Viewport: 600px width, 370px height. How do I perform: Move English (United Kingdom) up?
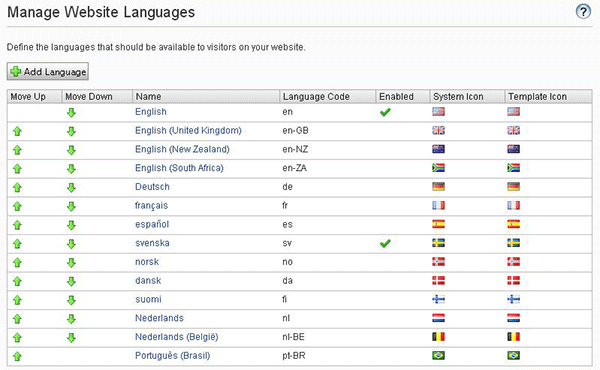[x=17, y=131]
